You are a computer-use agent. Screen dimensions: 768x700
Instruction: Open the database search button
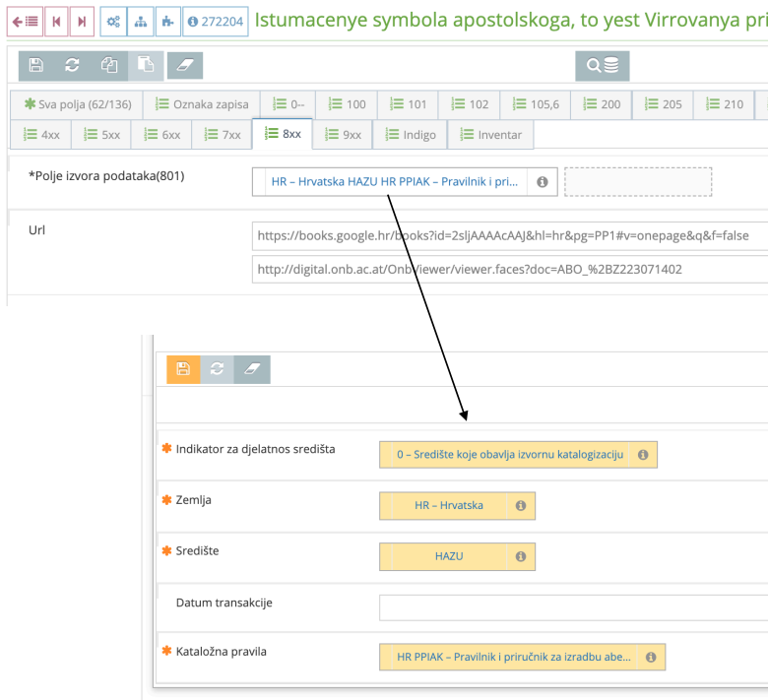click(602, 65)
